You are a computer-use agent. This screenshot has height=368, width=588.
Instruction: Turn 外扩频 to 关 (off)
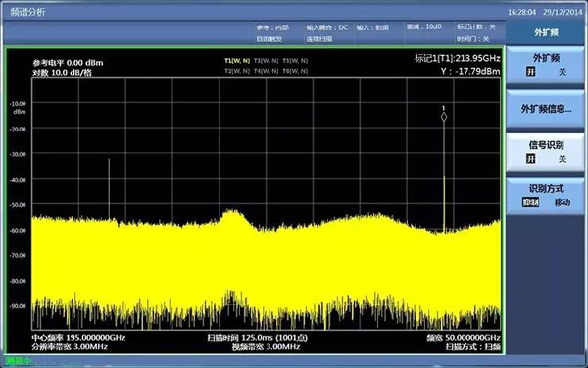click(x=563, y=72)
